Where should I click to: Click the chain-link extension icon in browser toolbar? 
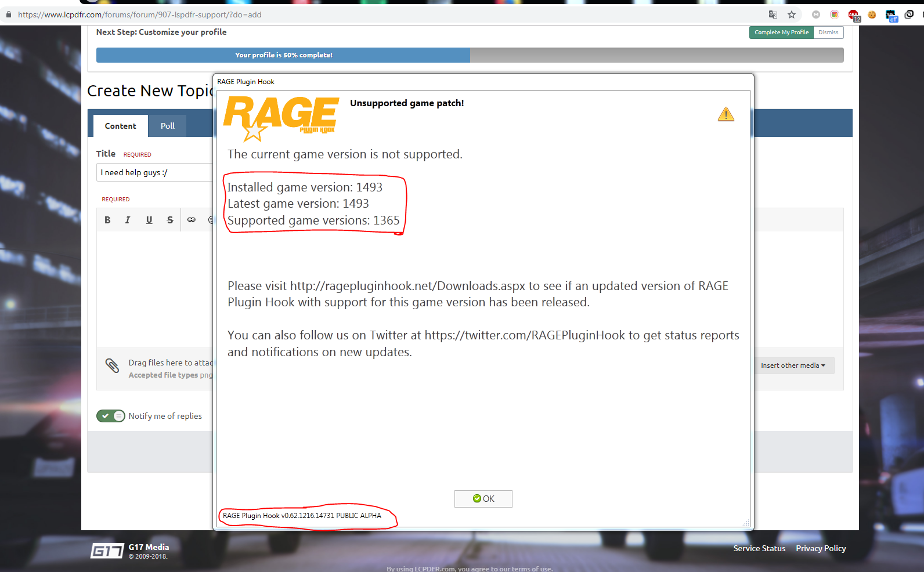click(909, 15)
